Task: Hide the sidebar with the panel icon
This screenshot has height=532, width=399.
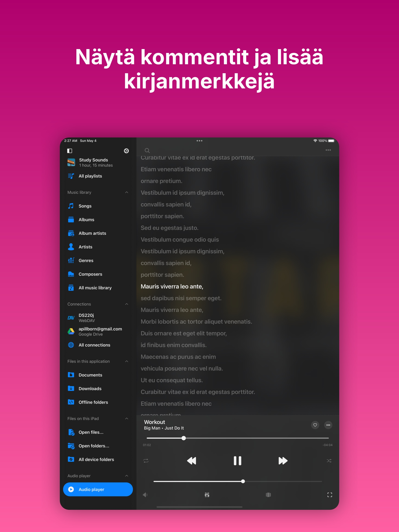Action: [70, 151]
